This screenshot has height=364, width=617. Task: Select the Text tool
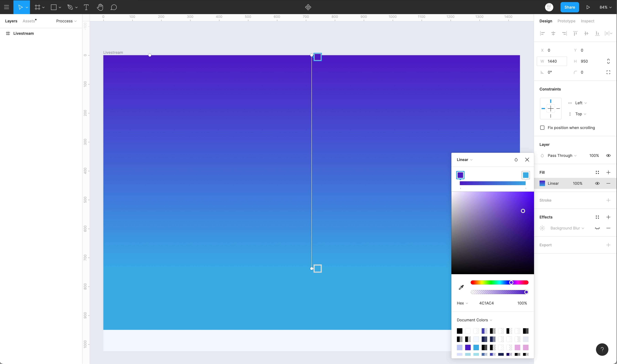tap(86, 7)
